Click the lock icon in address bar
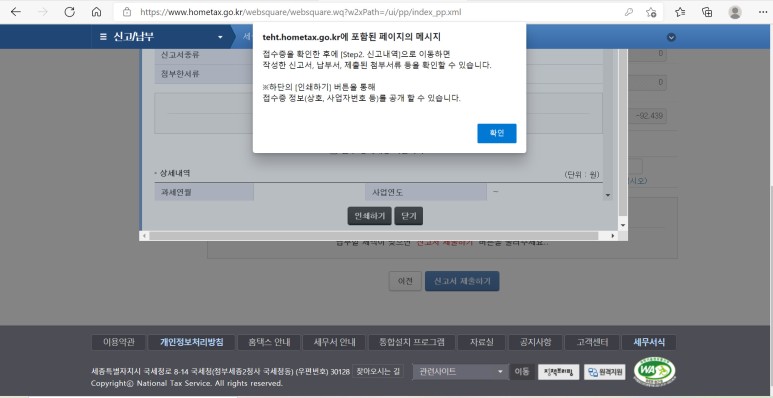Viewport: 773px width, 398px height. [x=127, y=12]
